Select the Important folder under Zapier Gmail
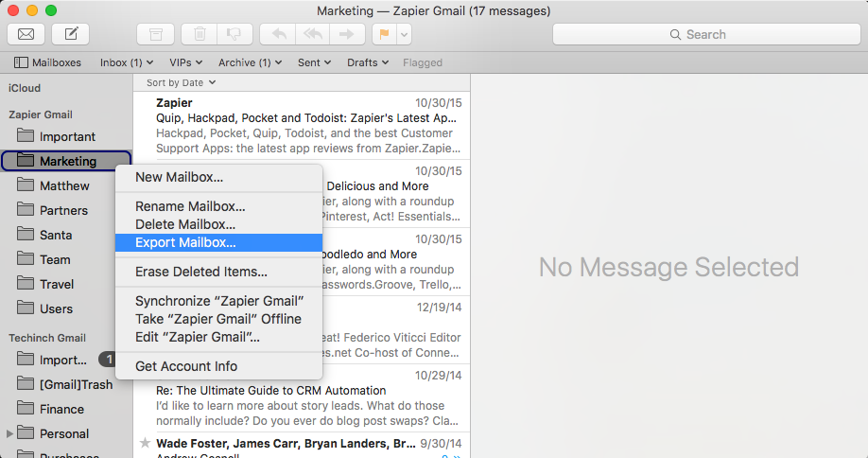This screenshot has height=458, width=868. (66, 136)
